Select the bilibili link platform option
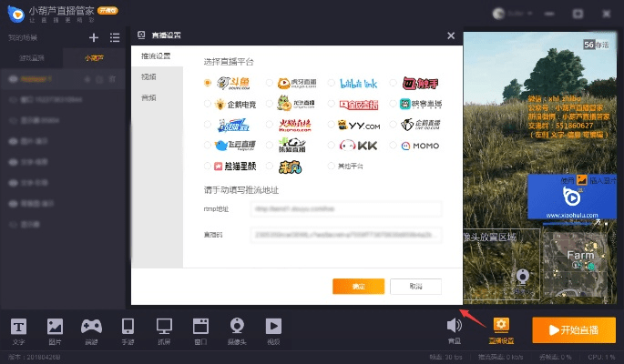This screenshot has height=364, width=624. tap(331, 83)
